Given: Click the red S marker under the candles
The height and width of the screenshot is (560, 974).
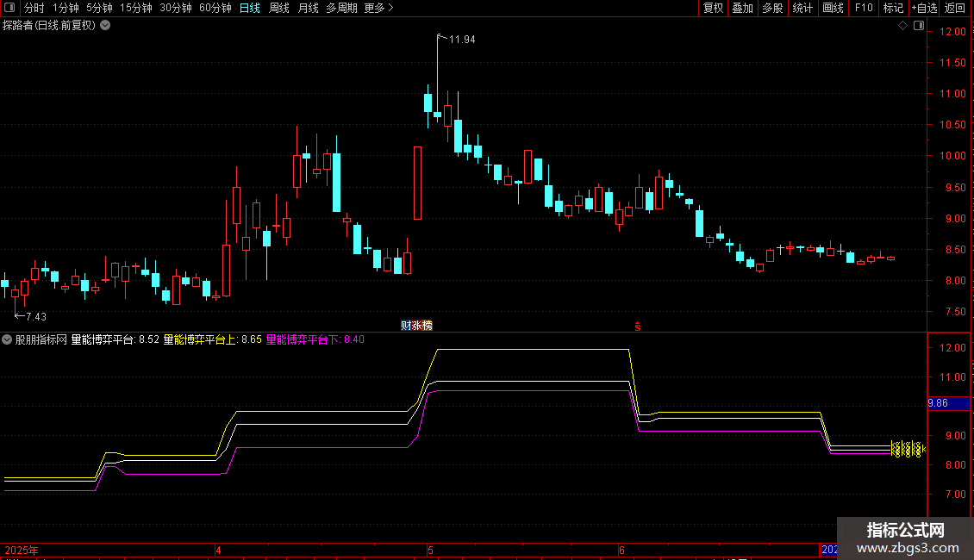Looking at the screenshot, I should tap(637, 326).
